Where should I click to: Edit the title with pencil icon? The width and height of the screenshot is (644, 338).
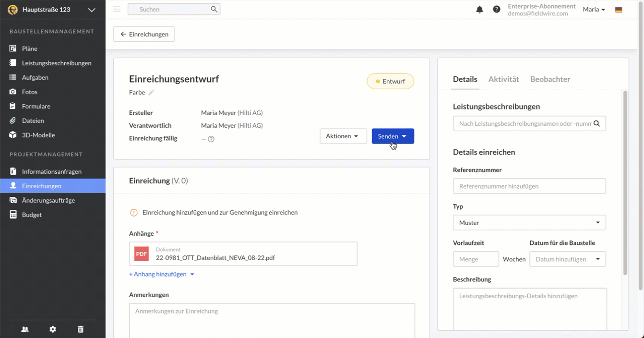point(151,93)
